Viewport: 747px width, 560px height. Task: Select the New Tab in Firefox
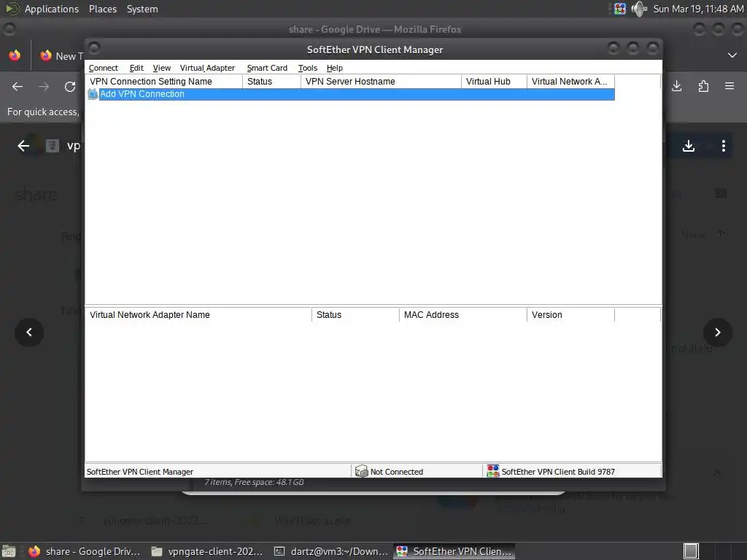(x=61, y=55)
